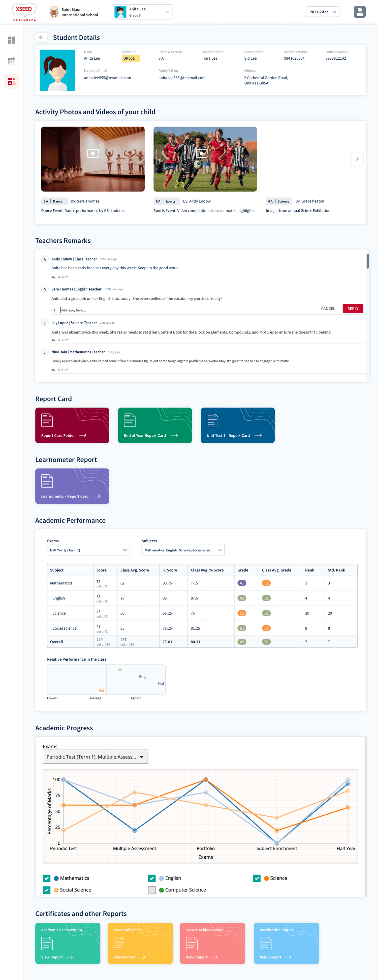Click the C1 grade badge in Science row
This screenshot has width=378, height=980.
pyautogui.click(x=242, y=613)
